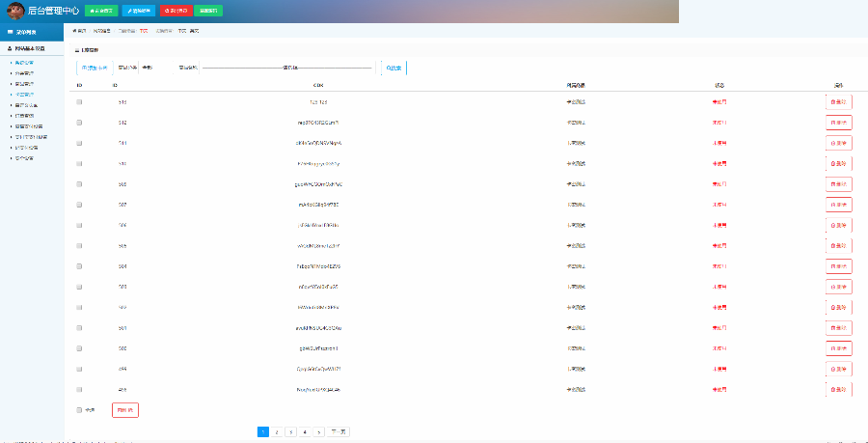Go to pagination page 1
The height and width of the screenshot is (443, 868).
tap(263, 432)
